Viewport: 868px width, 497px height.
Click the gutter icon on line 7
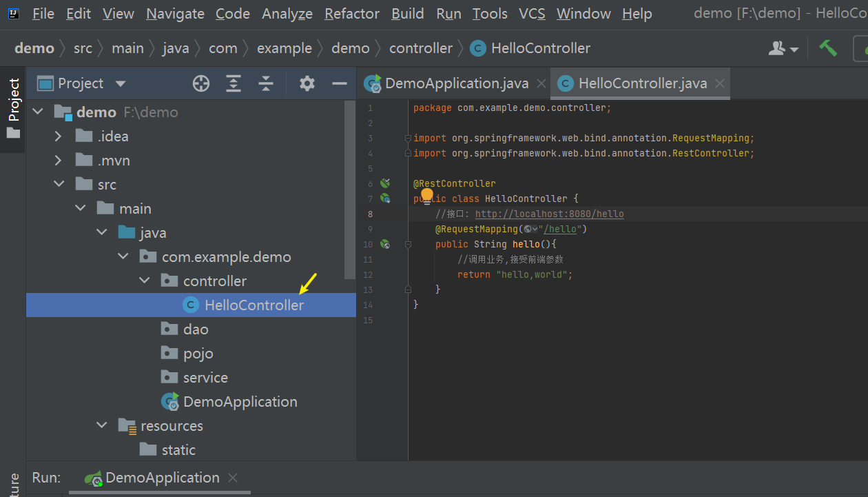pos(385,199)
